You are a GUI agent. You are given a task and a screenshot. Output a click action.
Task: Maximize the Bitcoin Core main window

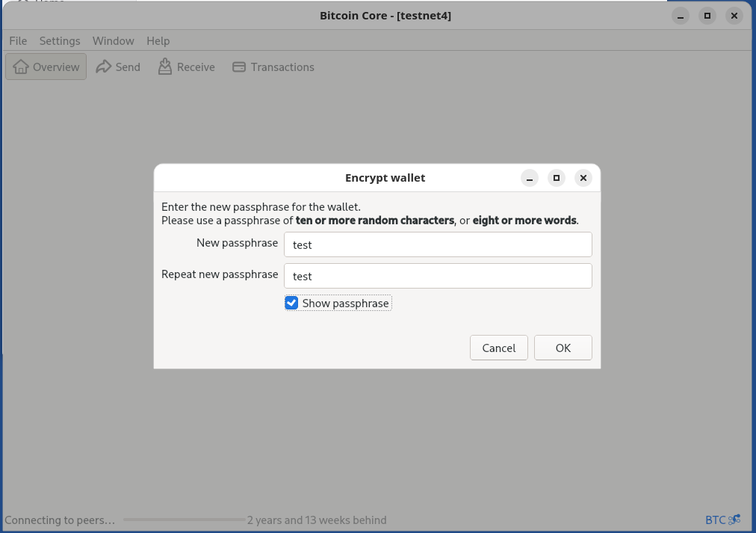707,16
